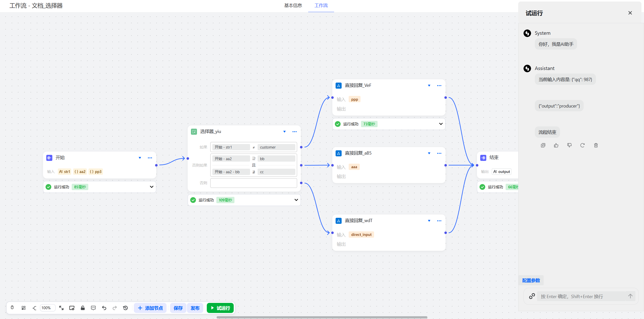The width and height of the screenshot is (644, 319).
Task: Regenerate the Assistant response with refresh icon
Action: [582, 145]
